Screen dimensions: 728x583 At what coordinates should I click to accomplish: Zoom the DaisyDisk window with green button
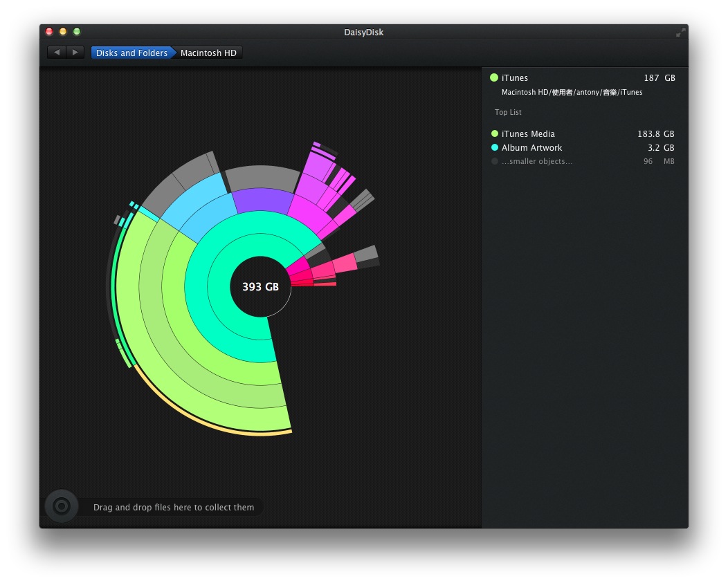(77, 32)
